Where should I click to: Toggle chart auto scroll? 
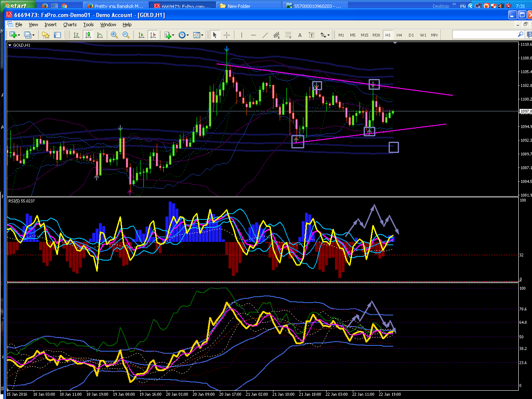(141, 35)
